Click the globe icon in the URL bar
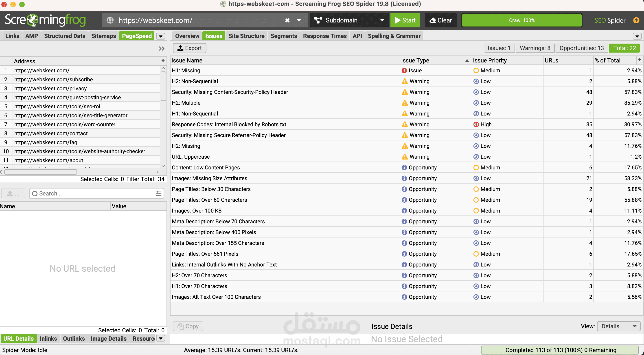The width and height of the screenshot is (644, 355). (x=110, y=20)
